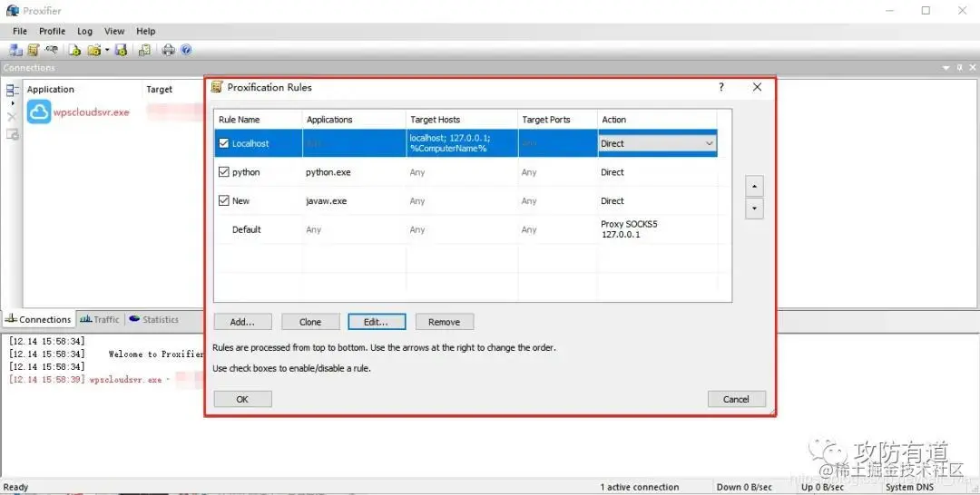Click '1 active connection' in status bar
This screenshot has height=495, width=980.
coord(640,488)
